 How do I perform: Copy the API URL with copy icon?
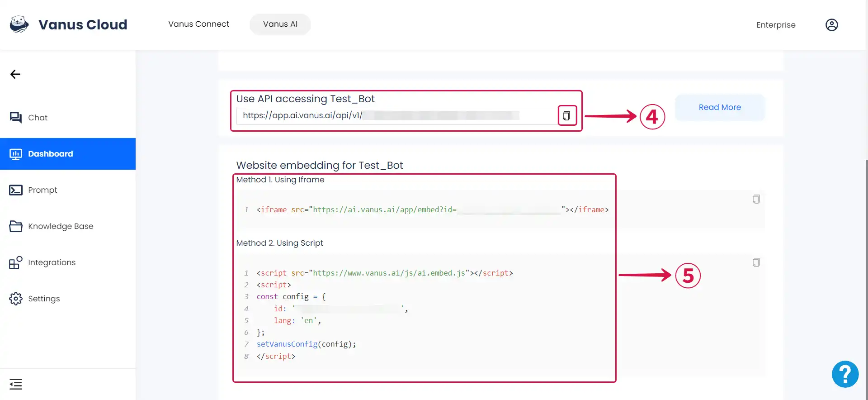tap(567, 116)
